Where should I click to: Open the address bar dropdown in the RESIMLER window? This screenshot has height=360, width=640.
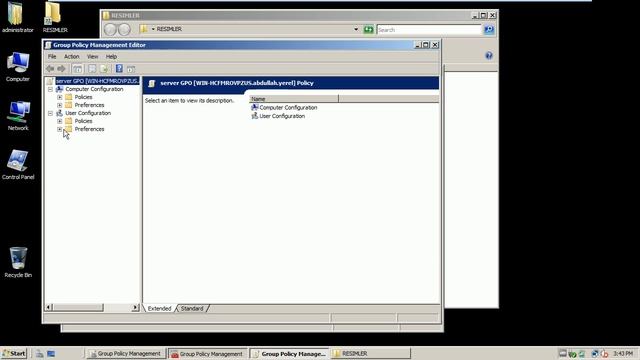coord(356,29)
